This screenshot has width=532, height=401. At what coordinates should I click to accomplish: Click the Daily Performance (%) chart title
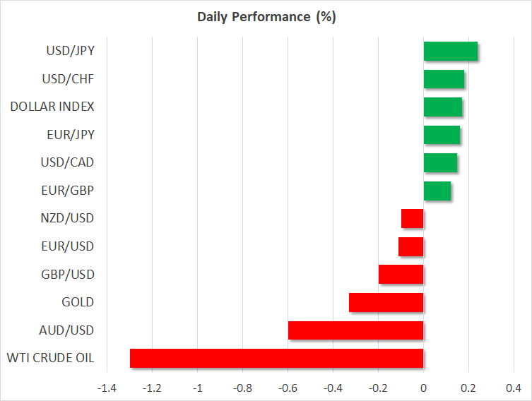pos(266,17)
